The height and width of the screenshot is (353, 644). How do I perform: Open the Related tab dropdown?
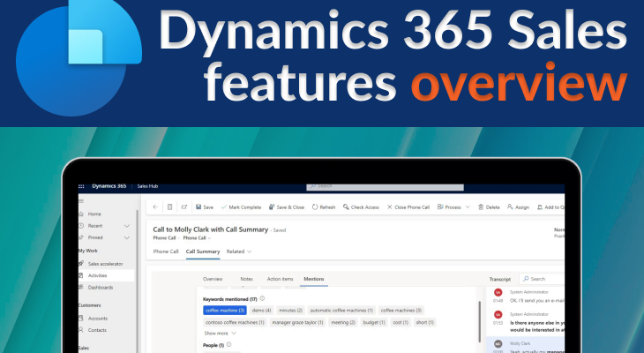(x=239, y=252)
